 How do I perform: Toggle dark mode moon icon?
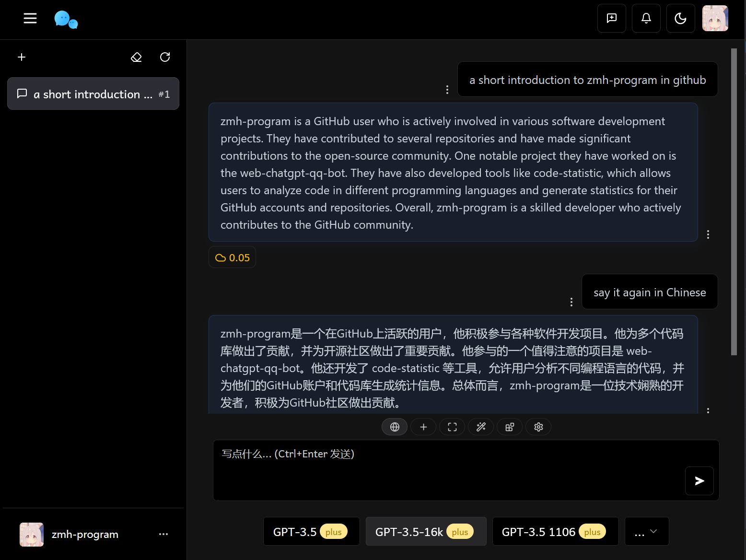point(681,18)
